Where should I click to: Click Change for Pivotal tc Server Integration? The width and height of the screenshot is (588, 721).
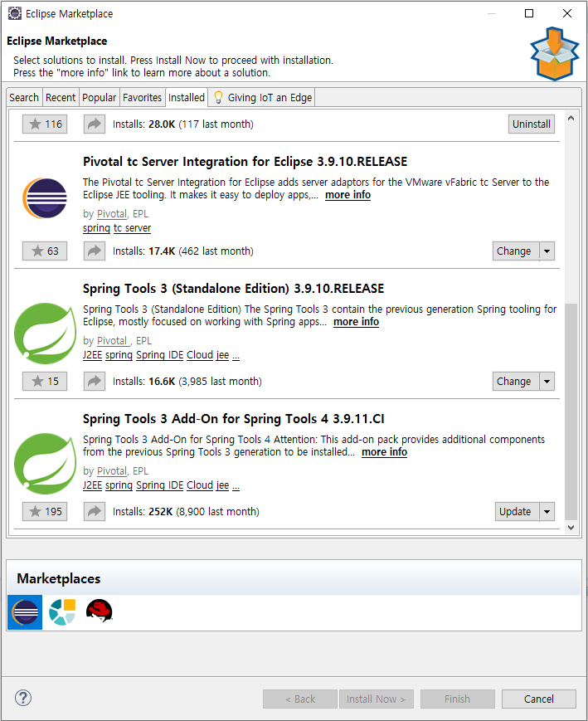(515, 251)
